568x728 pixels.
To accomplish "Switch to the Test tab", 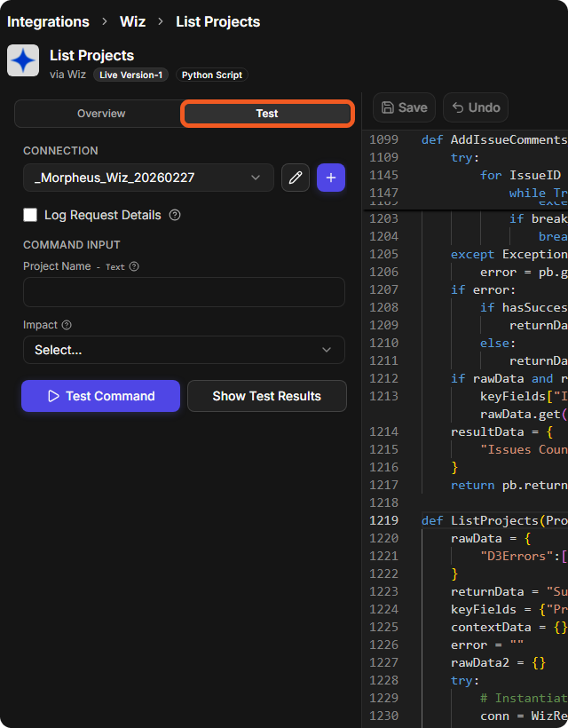I will click(267, 114).
